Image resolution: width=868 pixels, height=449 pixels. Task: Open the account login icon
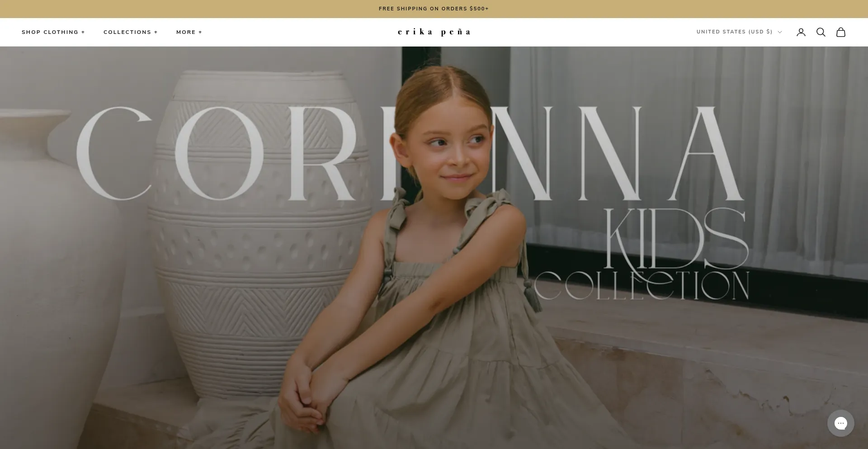pyautogui.click(x=801, y=32)
